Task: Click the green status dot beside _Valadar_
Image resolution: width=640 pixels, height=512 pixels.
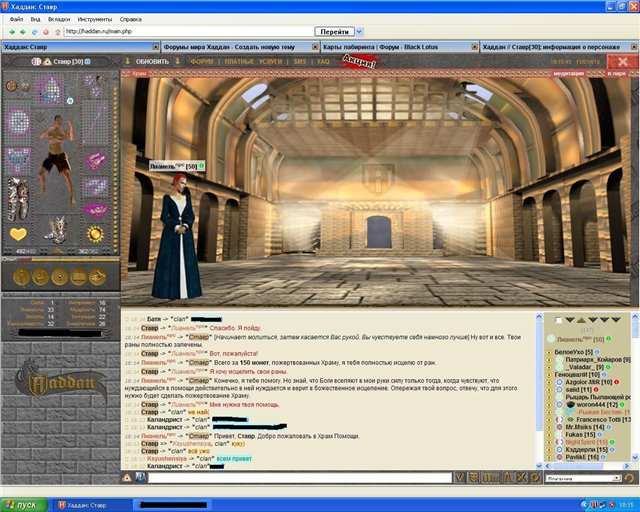Action: tap(608, 367)
